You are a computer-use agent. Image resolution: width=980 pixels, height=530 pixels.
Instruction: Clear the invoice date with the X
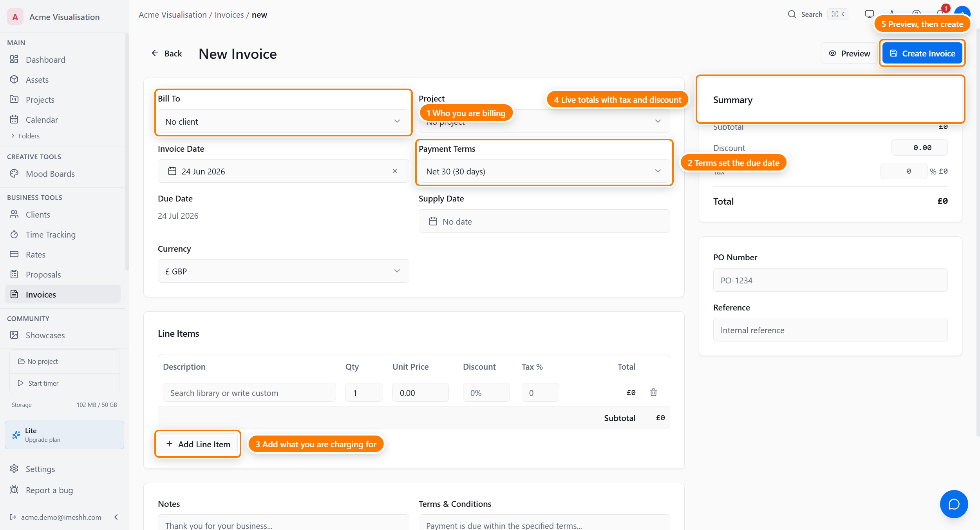(x=395, y=171)
